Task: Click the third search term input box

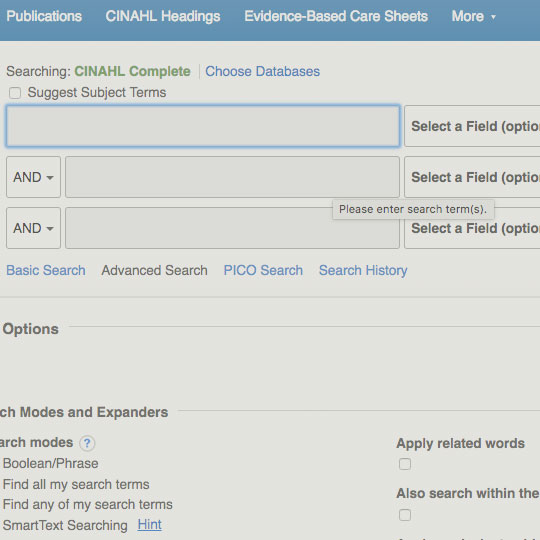Action: 232,228
